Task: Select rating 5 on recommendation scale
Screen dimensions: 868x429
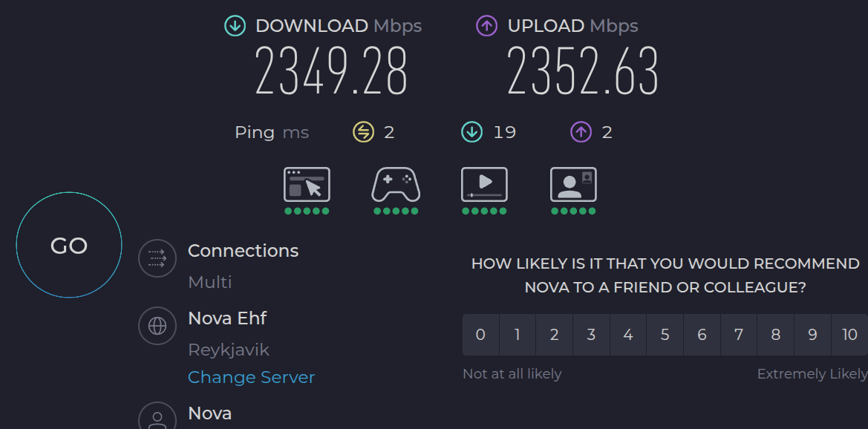Action: coord(665,335)
